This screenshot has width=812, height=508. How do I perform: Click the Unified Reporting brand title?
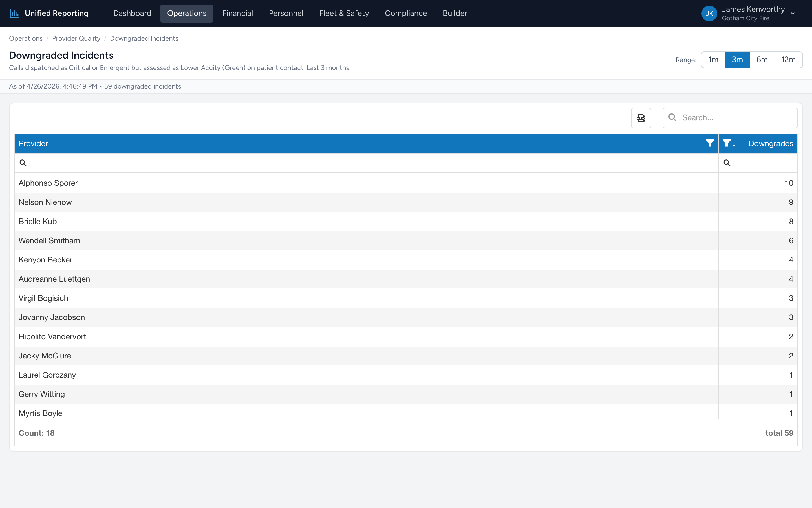(56, 14)
